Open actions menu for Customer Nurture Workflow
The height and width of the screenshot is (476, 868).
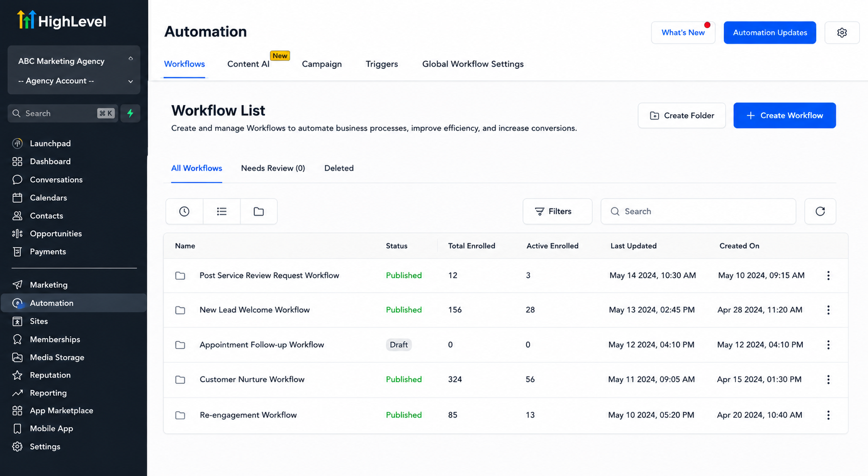pyautogui.click(x=828, y=380)
